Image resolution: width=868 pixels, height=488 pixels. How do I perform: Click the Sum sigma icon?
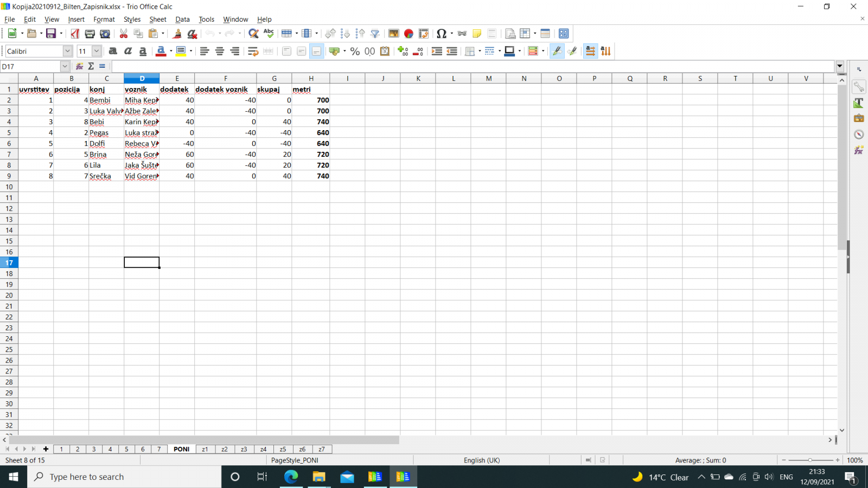tap(91, 66)
